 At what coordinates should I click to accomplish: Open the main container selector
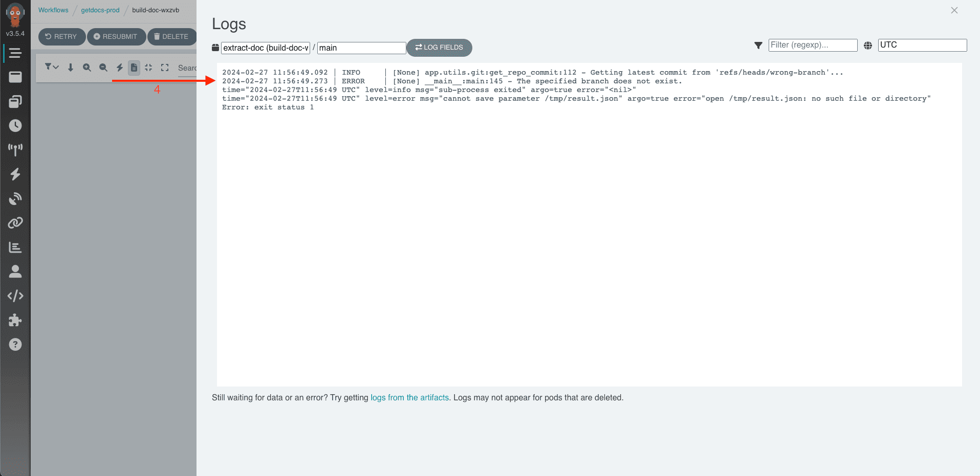(361, 48)
